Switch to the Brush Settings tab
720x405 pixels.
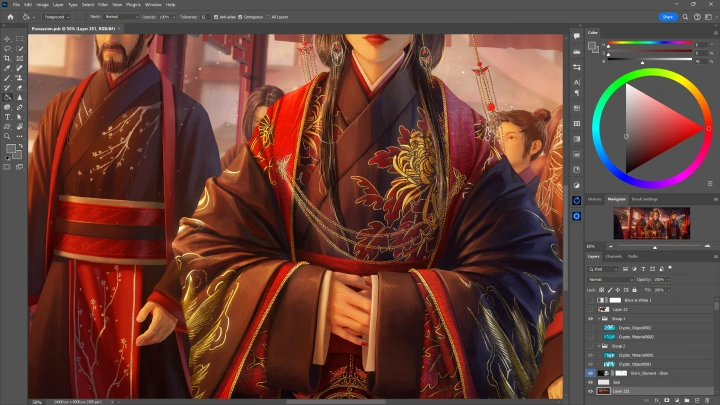645,199
